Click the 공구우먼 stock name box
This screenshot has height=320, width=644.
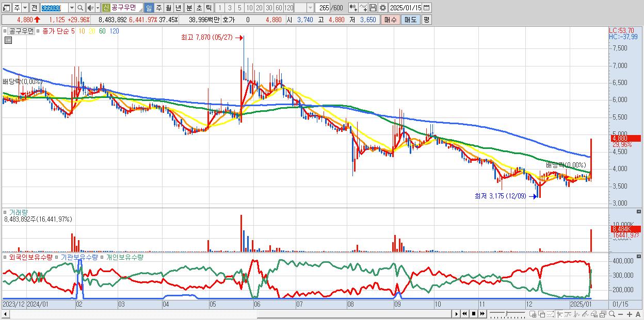(127, 8)
